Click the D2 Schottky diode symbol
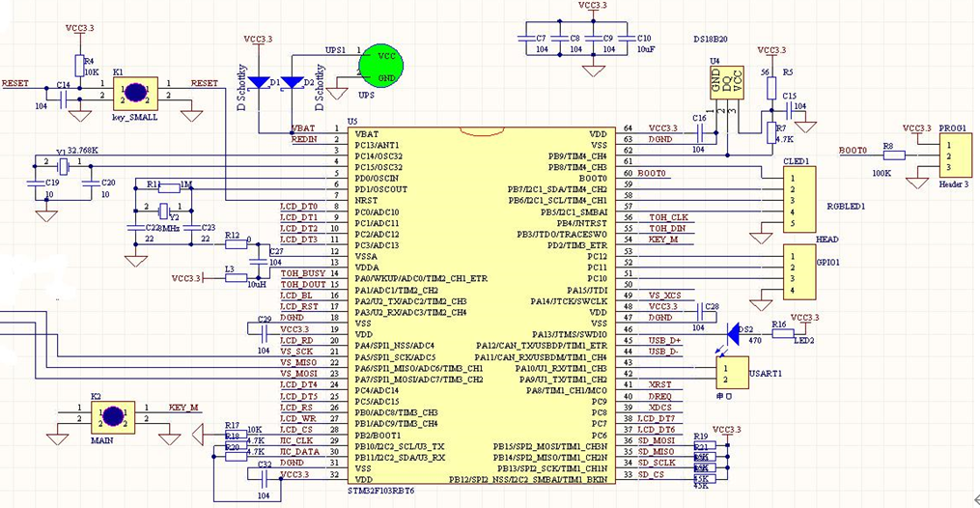980x508 pixels. pos(292,82)
